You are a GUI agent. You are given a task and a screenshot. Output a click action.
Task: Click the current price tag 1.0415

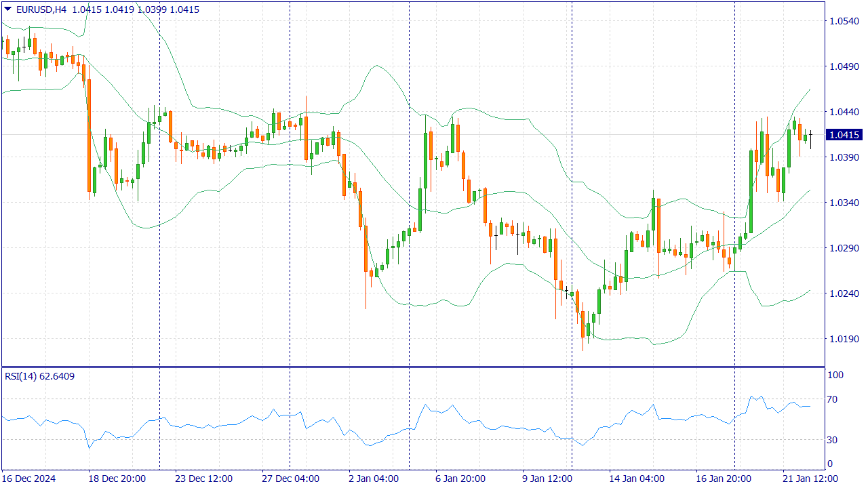tap(844, 135)
